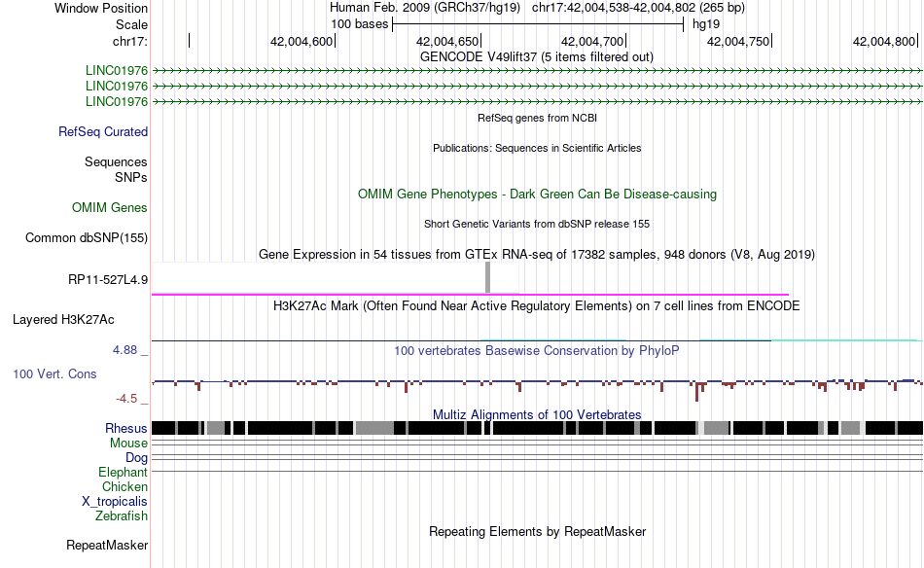Click the 42,004,650 ruler position
Image resolution: width=924 pixels, height=568 pixels.
[447, 41]
